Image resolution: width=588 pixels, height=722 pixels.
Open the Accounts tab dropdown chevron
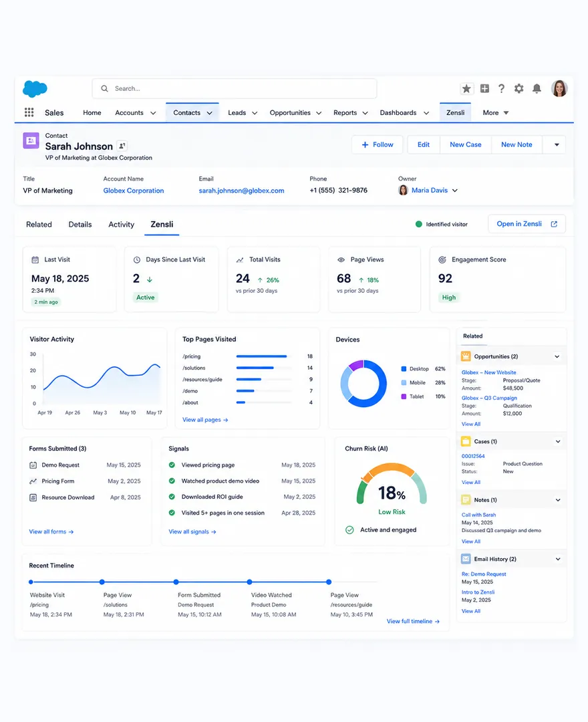click(x=153, y=113)
